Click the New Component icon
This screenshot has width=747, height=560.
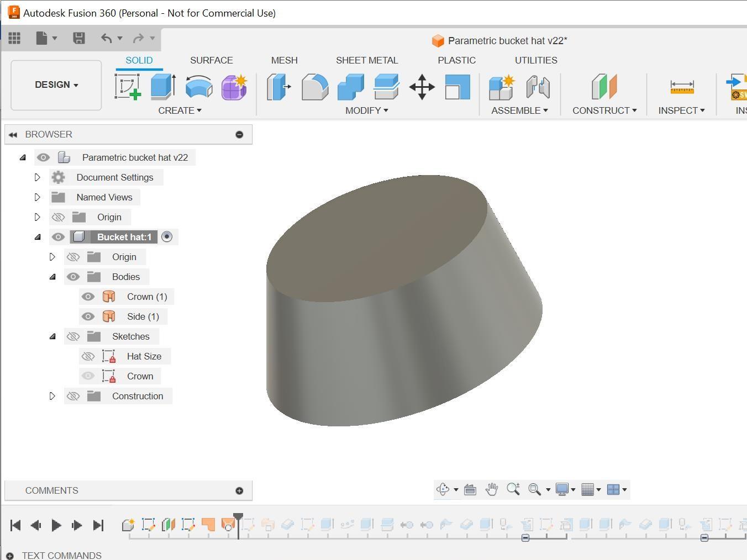(x=502, y=87)
